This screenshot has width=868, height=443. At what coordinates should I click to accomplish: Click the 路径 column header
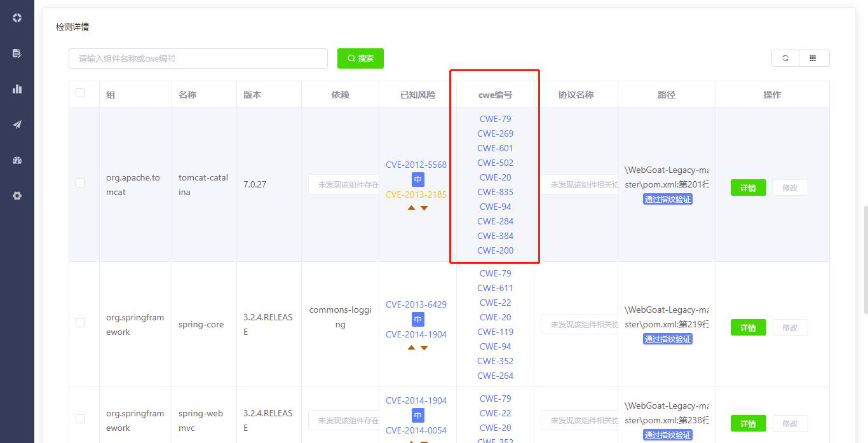[x=667, y=95]
